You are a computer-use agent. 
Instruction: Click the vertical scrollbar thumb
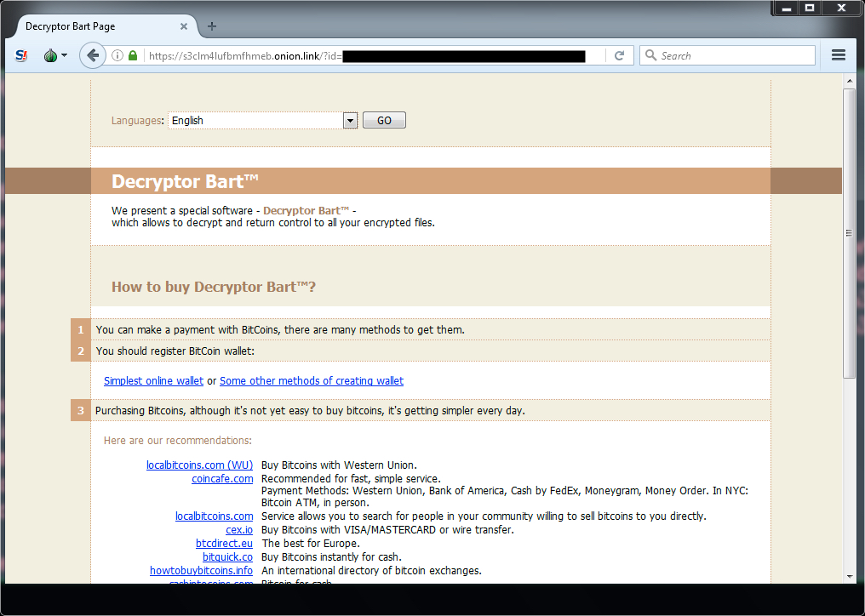[849, 230]
